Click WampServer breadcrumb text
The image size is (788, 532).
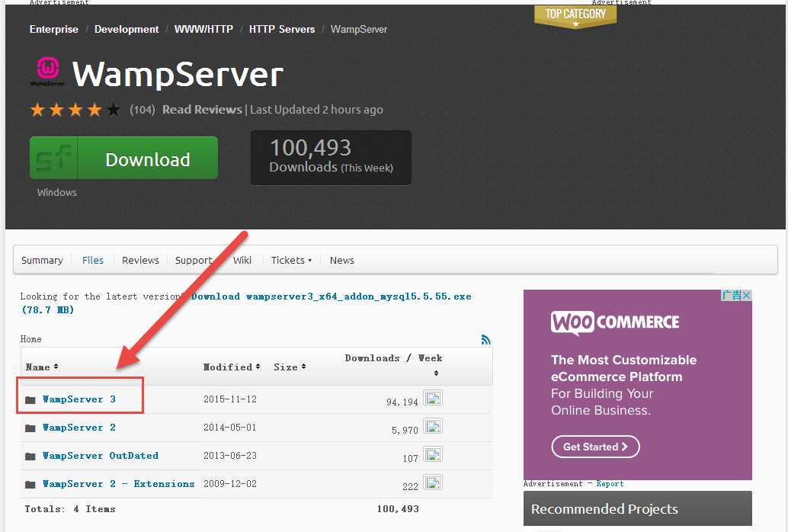click(359, 29)
